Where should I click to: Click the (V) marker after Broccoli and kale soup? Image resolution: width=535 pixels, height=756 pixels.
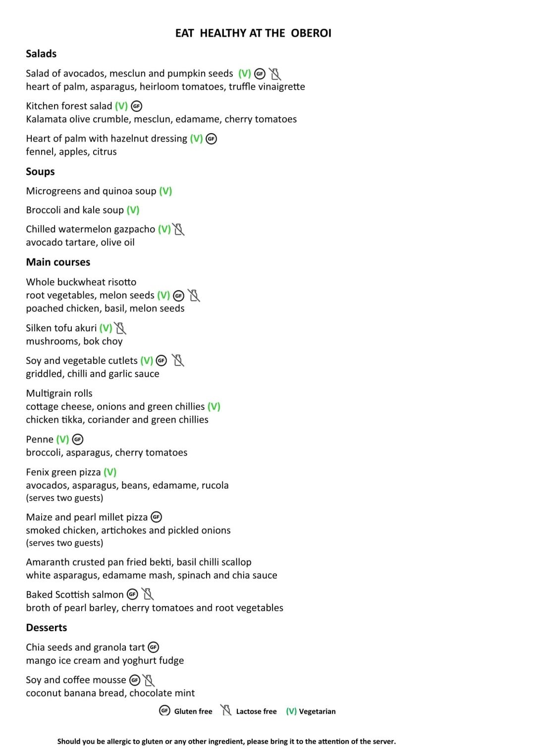(x=133, y=210)
